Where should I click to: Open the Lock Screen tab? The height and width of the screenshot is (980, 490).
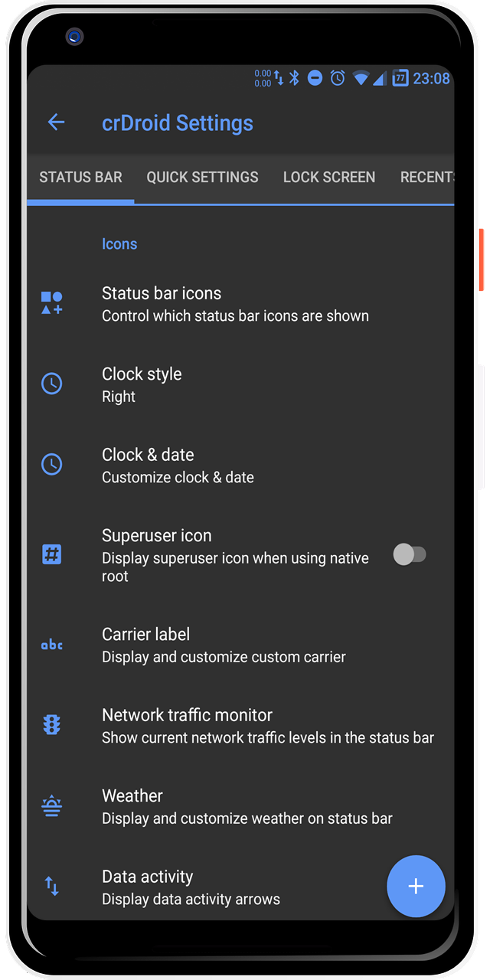tap(329, 178)
